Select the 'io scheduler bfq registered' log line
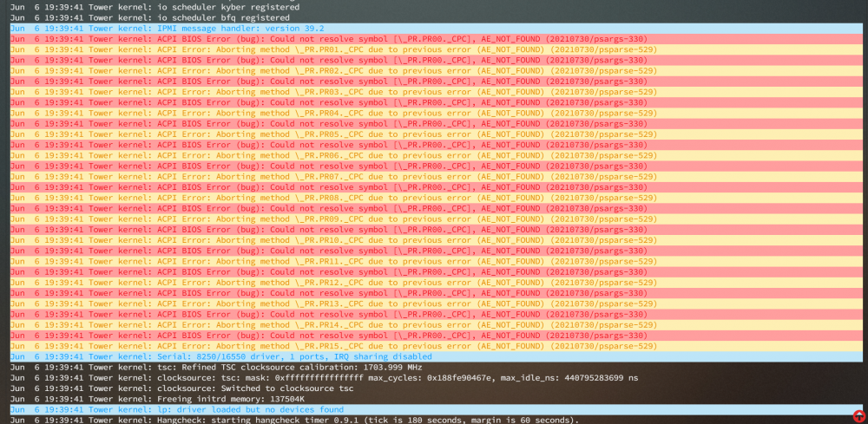 pos(437,17)
